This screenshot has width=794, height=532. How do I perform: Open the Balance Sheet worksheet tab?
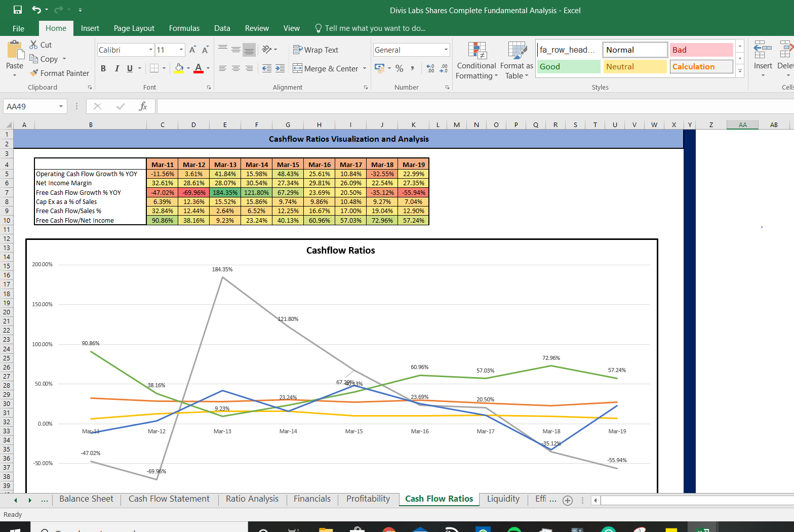86,499
